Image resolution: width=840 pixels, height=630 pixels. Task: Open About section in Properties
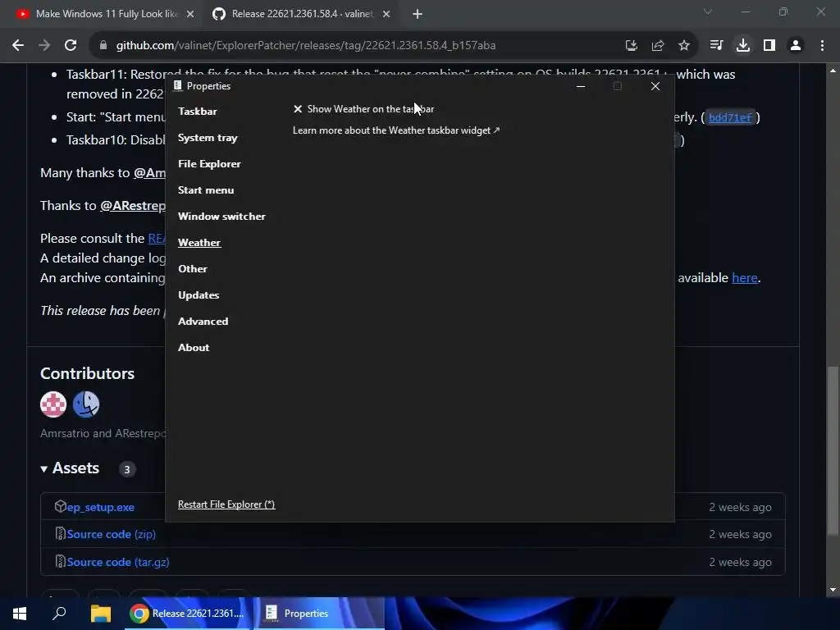(194, 348)
